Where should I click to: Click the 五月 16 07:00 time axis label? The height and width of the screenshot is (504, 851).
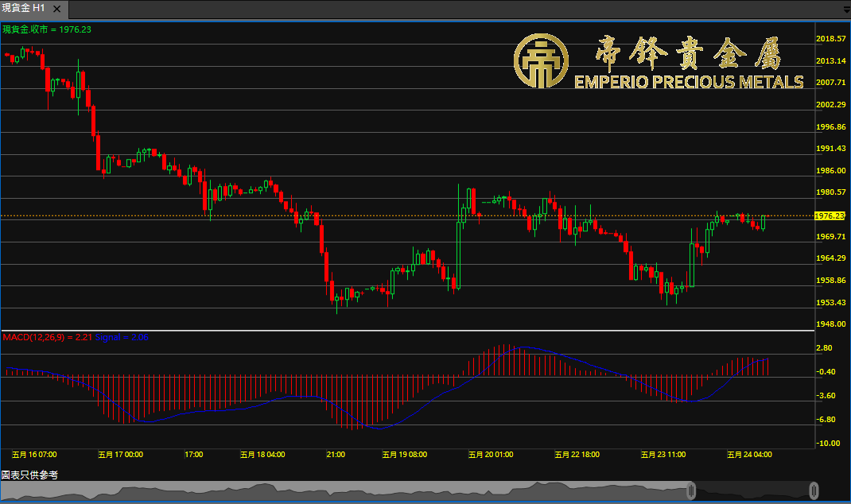(x=34, y=455)
